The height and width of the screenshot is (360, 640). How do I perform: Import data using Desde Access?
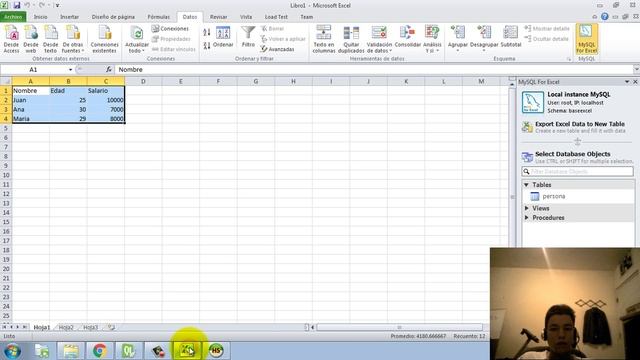[11, 39]
